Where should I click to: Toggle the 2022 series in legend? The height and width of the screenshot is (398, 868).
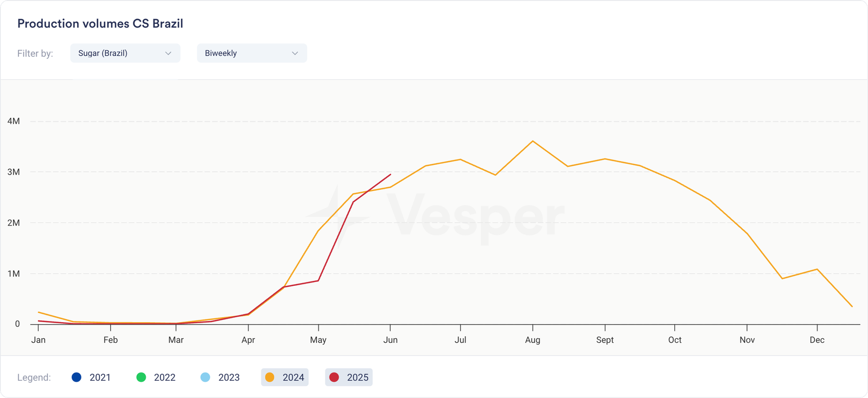[x=156, y=377]
